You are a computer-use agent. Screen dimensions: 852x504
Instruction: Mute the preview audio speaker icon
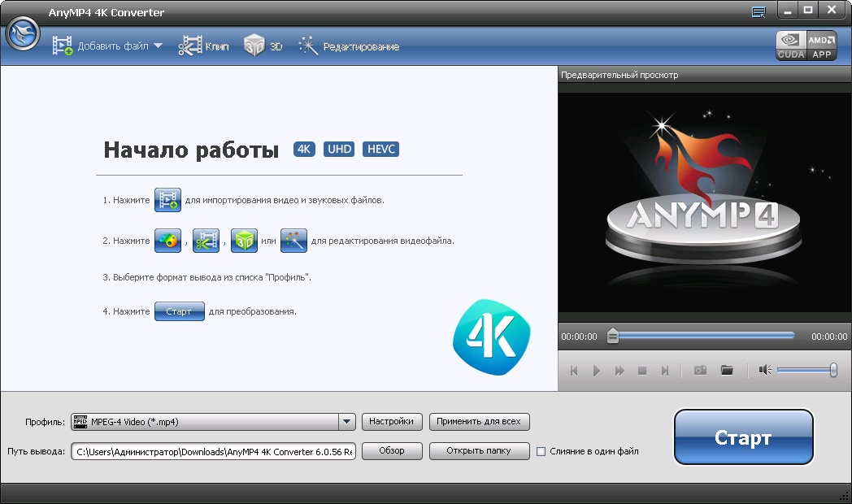765,370
